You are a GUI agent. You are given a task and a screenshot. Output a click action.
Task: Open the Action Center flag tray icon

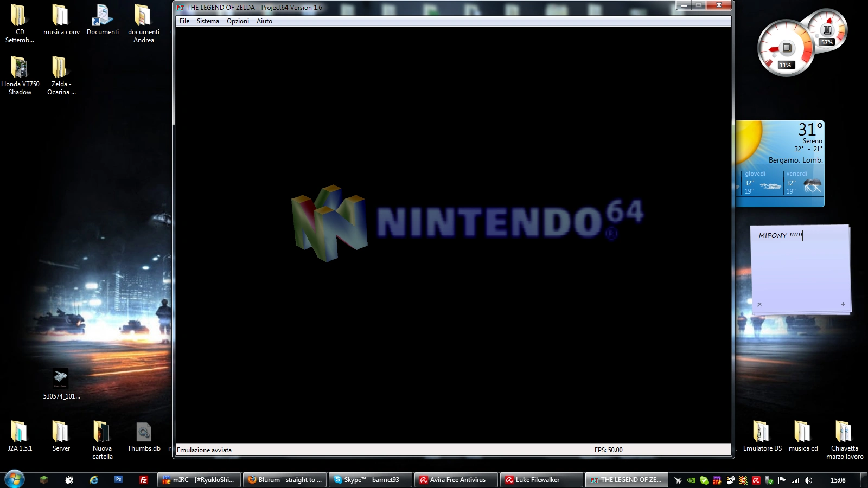pos(782,480)
